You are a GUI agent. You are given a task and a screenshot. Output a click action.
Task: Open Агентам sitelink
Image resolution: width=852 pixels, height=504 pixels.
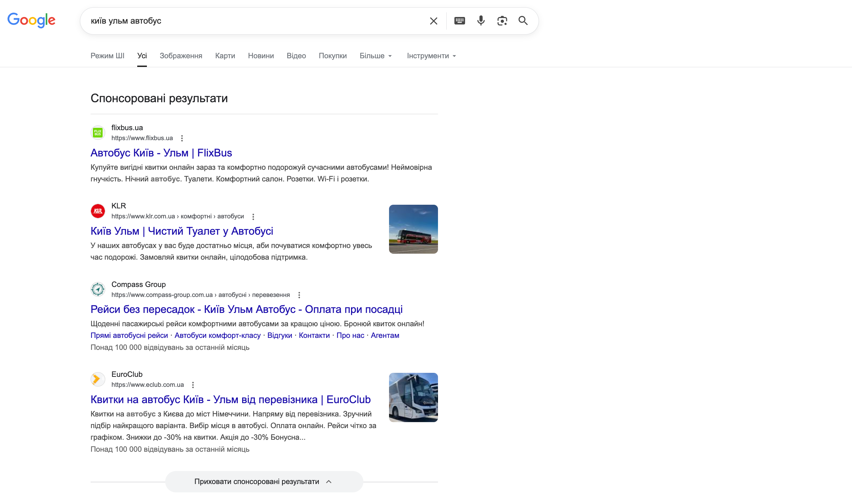[x=385, y=336]
